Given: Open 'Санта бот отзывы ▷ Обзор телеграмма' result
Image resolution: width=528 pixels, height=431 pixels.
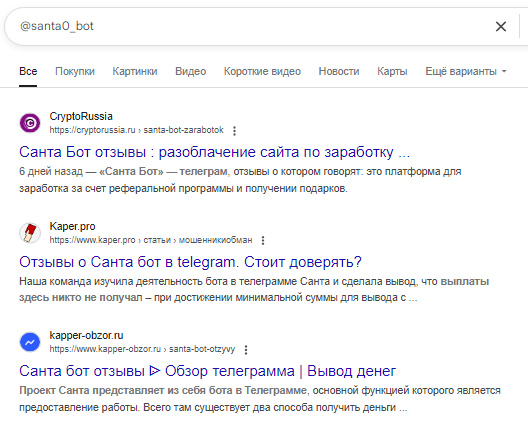Looking at the screenshot, I should point(207,371).
